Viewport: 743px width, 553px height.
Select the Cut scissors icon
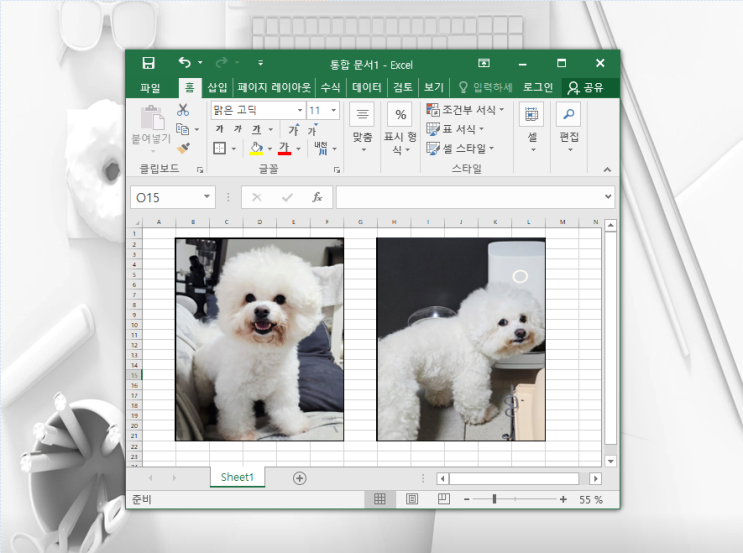click(183, 110)
